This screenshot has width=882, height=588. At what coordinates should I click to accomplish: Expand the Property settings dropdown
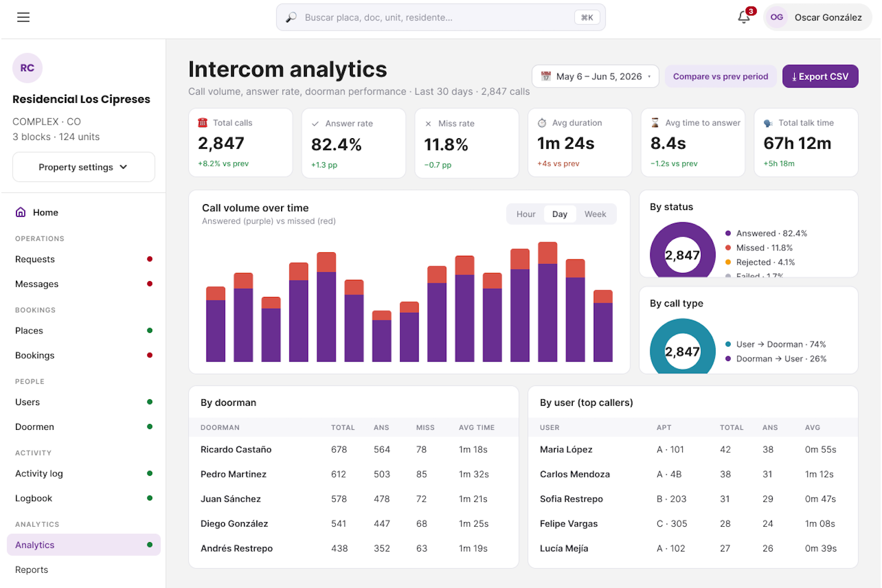coord(83,167)
